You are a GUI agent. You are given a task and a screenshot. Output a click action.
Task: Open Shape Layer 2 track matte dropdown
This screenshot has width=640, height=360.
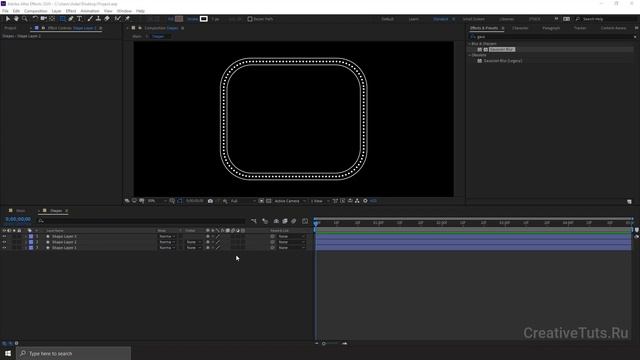(193, 242)
